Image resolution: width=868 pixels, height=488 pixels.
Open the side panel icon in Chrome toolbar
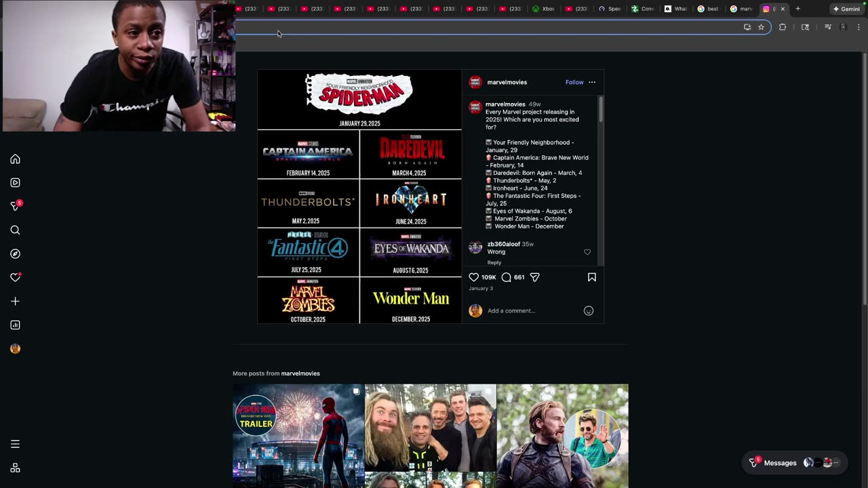[805, 27]
